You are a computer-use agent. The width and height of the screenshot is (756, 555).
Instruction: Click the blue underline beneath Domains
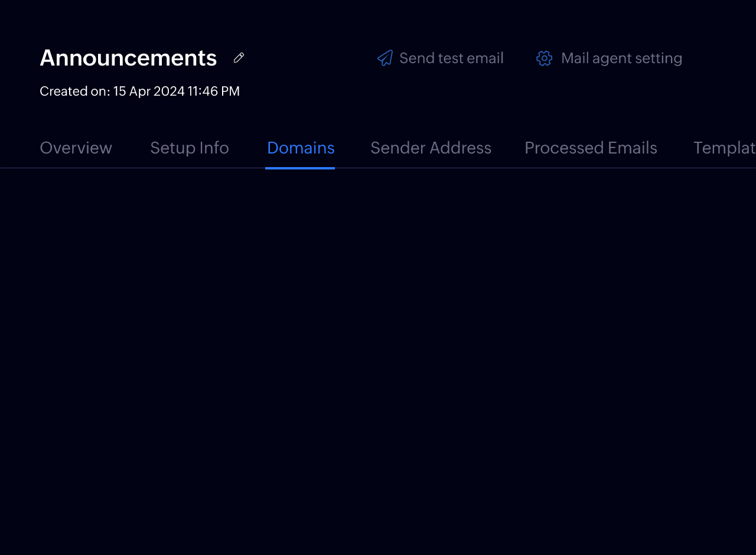[x=300, y=168]
